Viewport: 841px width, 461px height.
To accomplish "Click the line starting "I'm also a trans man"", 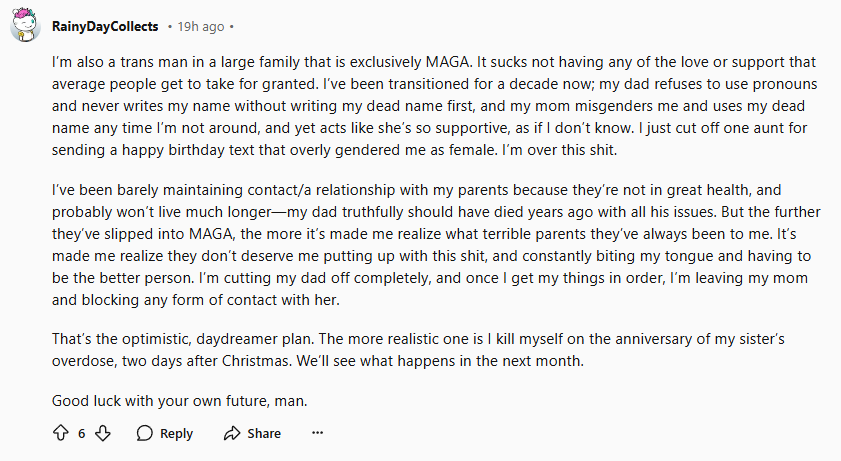I will pyautogui.click(x=400, y=61).
